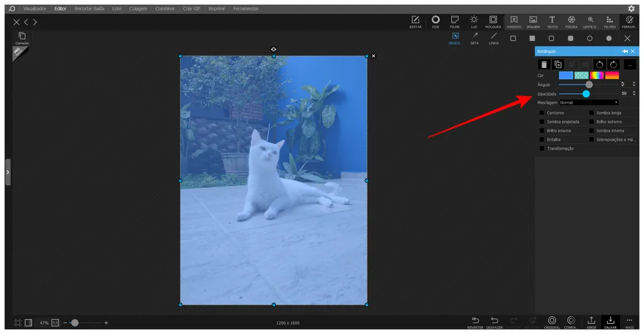Open the settings gear
Screen dimensions: 644x334
631,9
